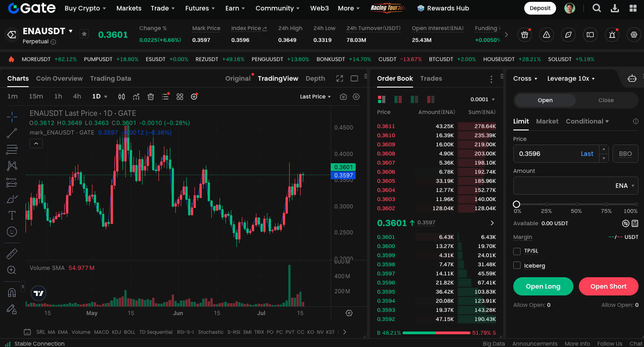Select the Market order tab
The height and width of the screenshot is (347, 644).
click(547, 121)
